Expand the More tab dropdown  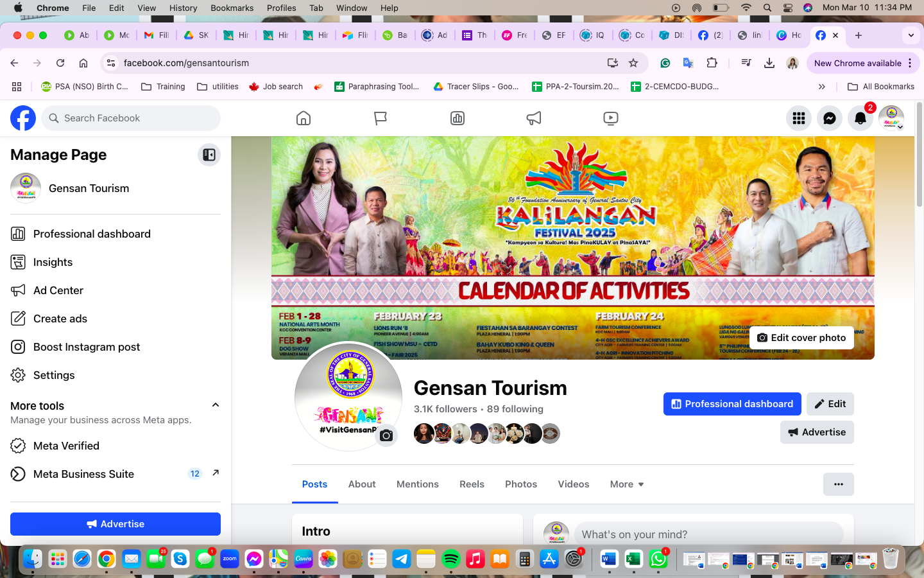627,484
